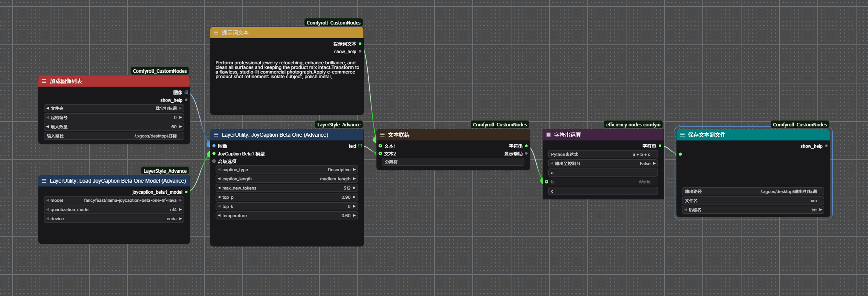Viewport: 868px width, 296px height.
Task: Select the 字符串运算 node title bar
Action: pos(603,135)
